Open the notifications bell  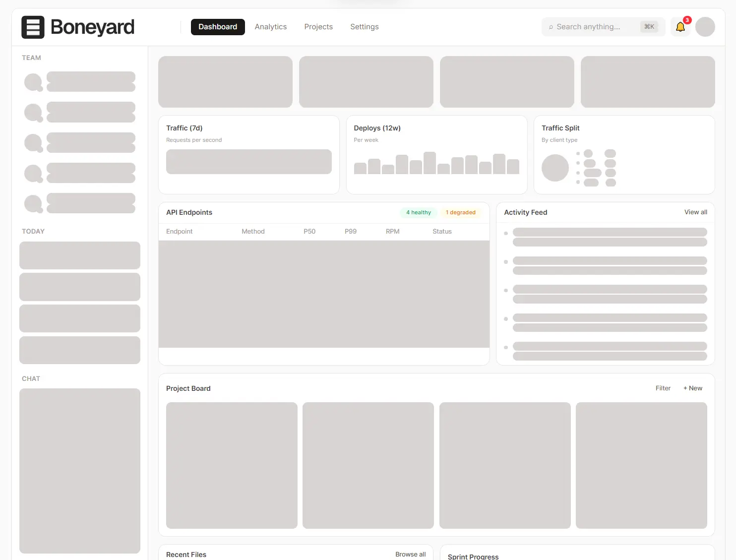(x=680, y=27)
